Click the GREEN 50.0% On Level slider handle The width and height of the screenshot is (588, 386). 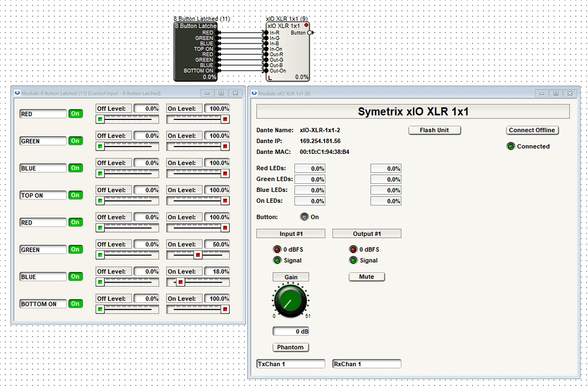coord(198,255)
